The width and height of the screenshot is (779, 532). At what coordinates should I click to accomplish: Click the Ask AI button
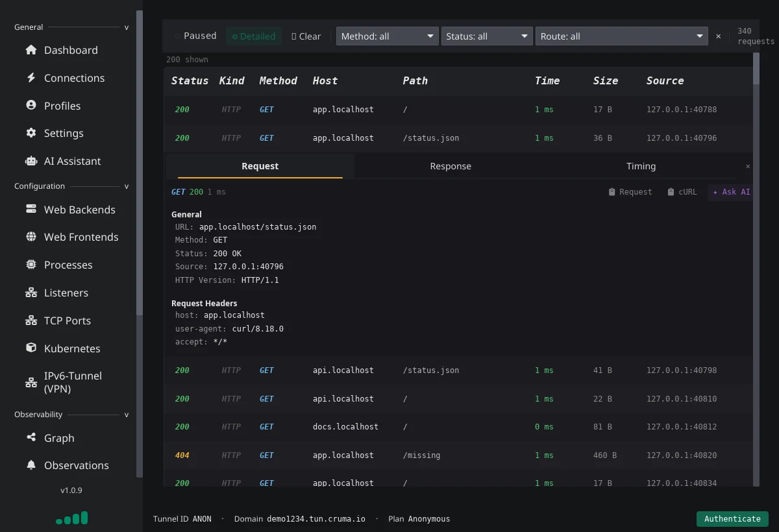coord(731,192)
